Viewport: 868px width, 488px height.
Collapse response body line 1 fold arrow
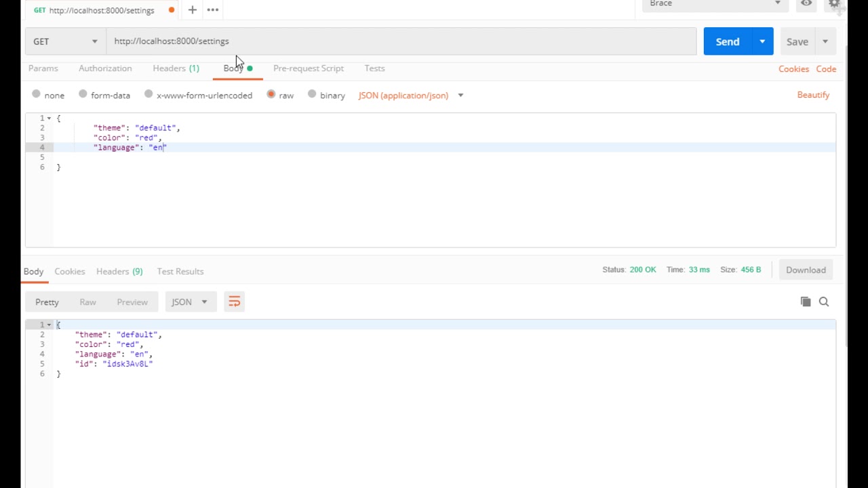49,325
